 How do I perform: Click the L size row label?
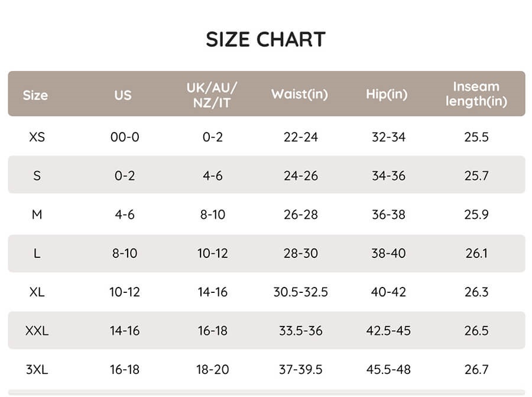(x=37, y=253)
